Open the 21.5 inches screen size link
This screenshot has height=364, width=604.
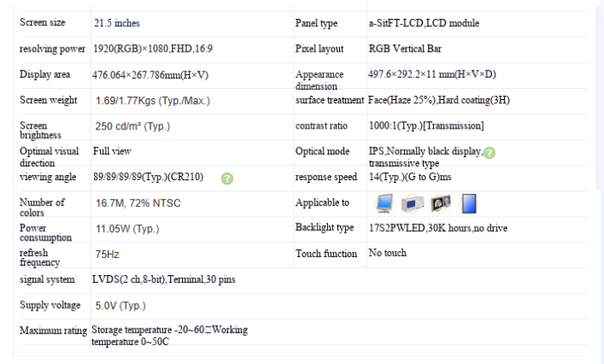coord(116,23)
